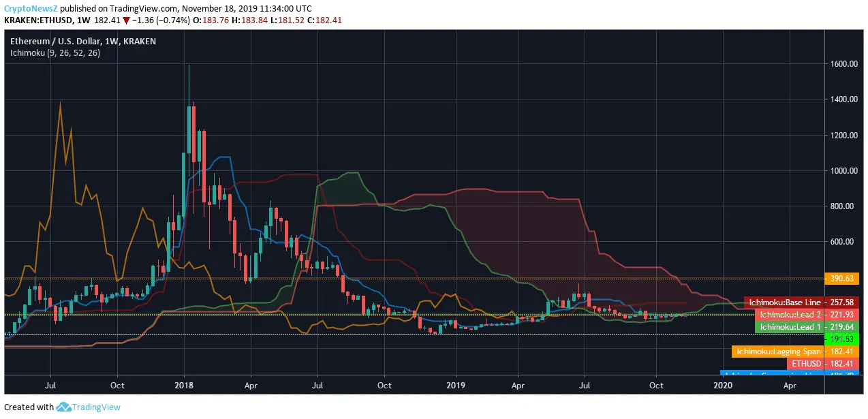Click the 800.00 price axis label
Viewport: 868px width, 419px height.
click(x=843, y=206)
